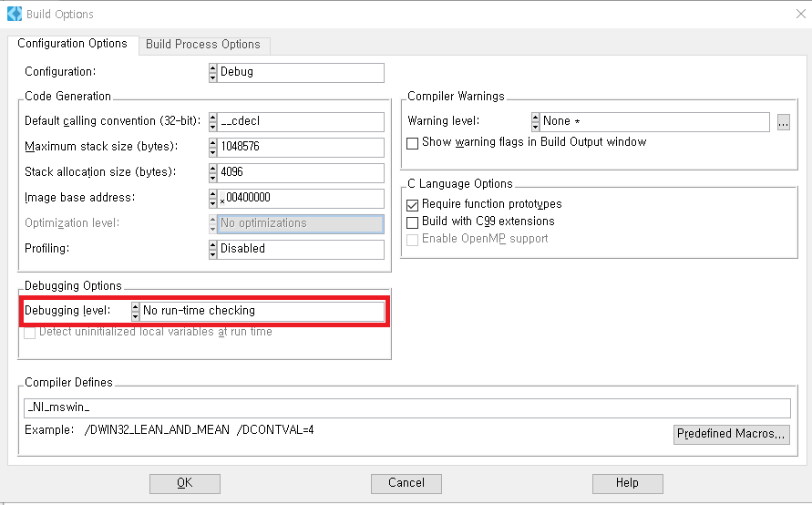Click the Maximum stack size spinner arrows
Screen dimensions: 812x505
coord(212,147)
